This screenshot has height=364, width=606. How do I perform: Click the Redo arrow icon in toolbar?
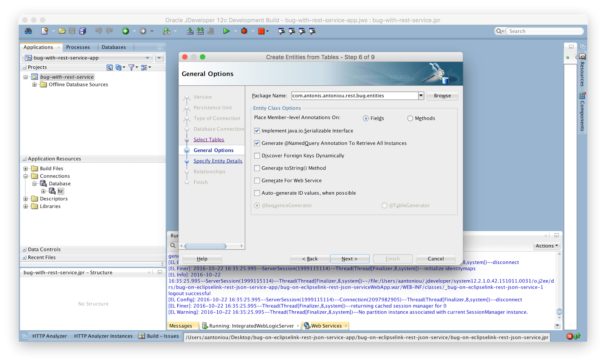109,31
